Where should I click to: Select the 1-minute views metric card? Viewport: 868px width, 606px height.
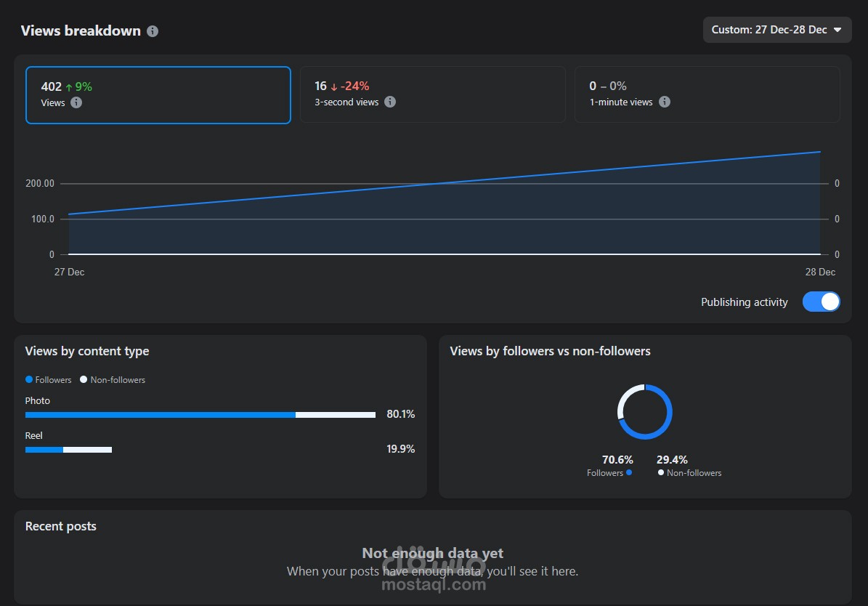707,94
